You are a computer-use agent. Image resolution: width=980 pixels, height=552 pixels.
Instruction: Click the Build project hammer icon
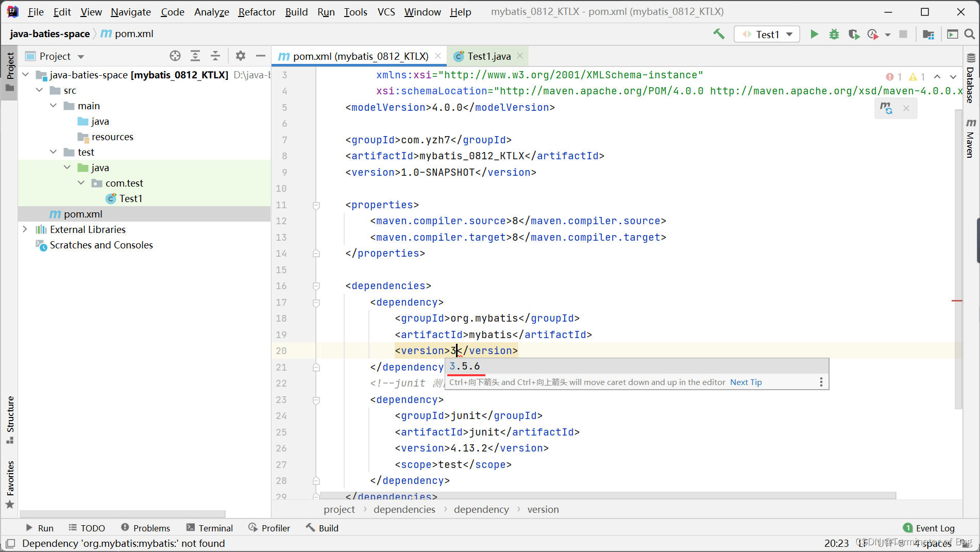(x=719, y=34)
